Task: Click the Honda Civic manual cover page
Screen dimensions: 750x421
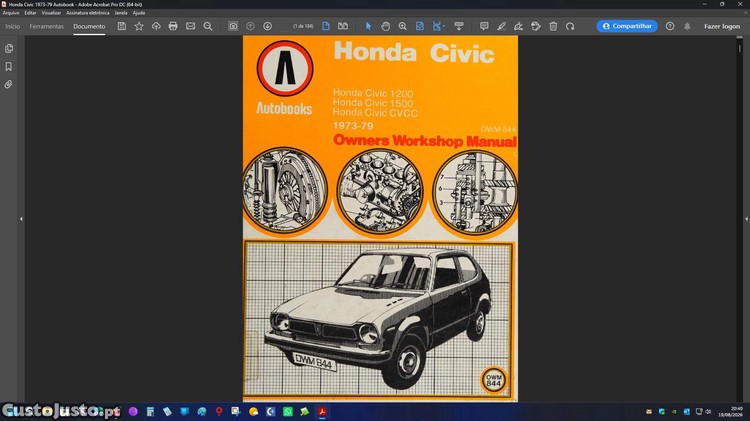Action: (x=380, y=219)
